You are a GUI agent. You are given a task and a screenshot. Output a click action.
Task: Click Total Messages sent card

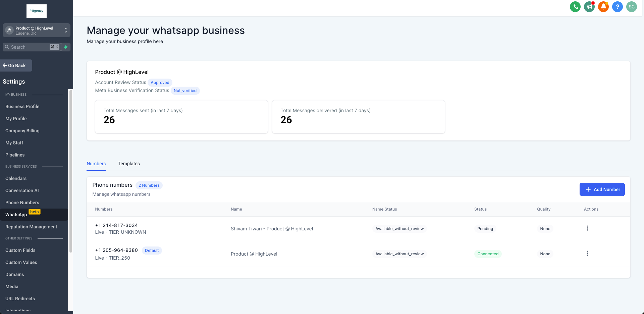181,117
